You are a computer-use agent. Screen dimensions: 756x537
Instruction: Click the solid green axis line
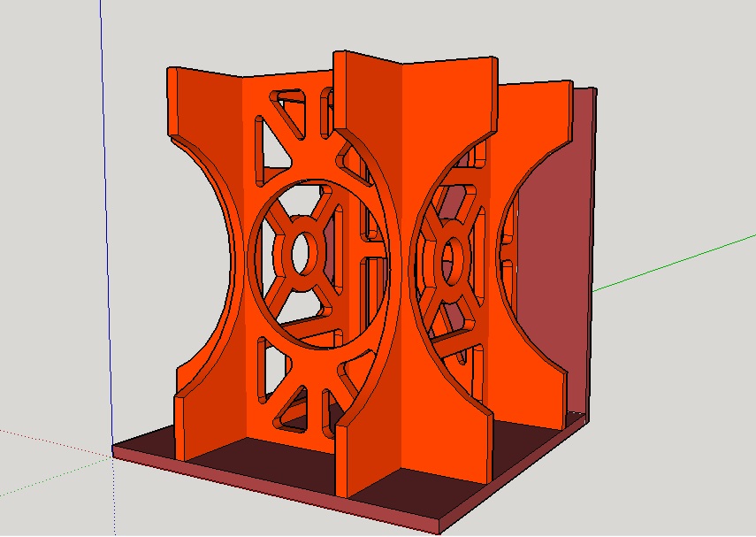(x=674, y=263)
